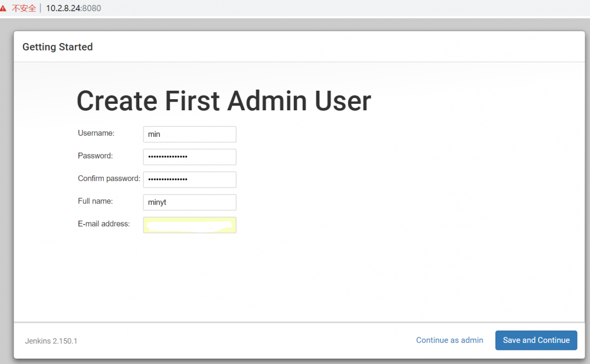This screenshot has height=364, width=590.
Task: Click the "Getting Started" header title
Action: [x=57, y=47]
